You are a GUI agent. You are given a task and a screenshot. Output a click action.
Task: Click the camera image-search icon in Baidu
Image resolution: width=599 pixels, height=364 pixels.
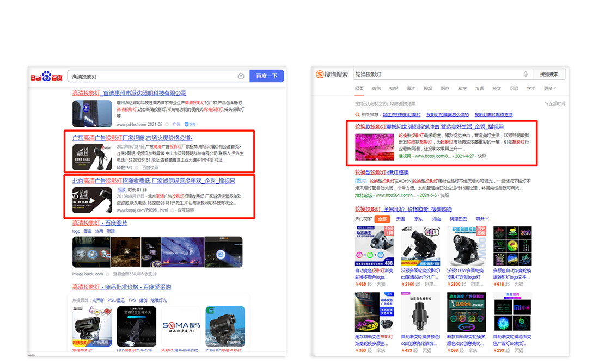pyautogui.click(x=241, y=76)
